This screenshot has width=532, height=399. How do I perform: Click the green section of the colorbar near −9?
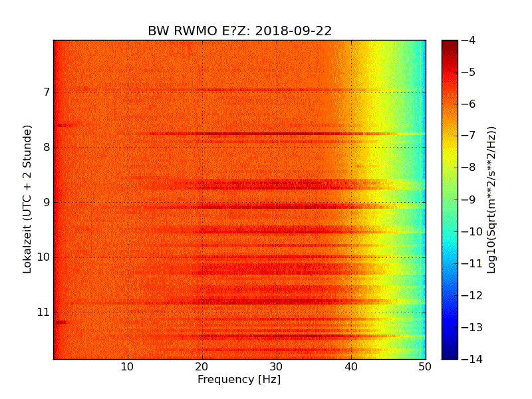[x=450, y=199]
